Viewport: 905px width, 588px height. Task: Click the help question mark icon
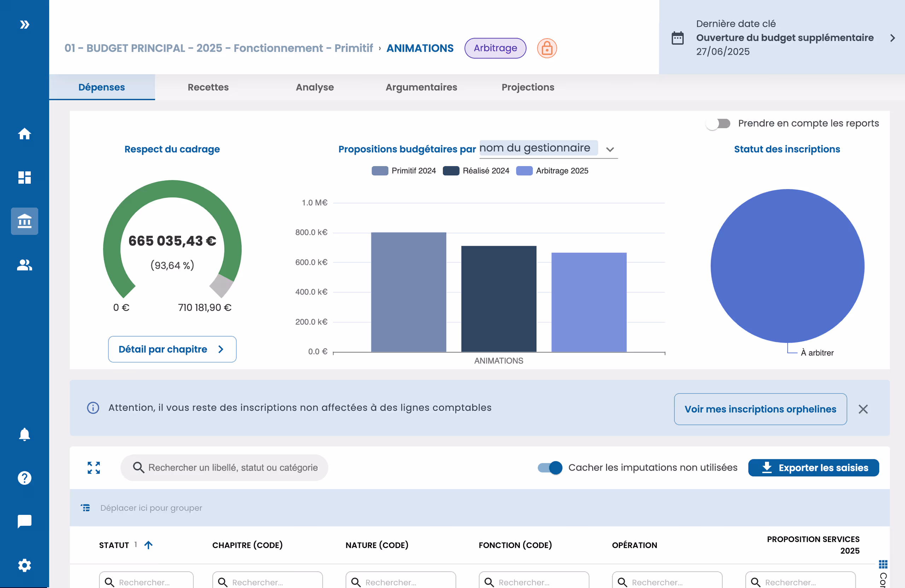click(24, 478)
